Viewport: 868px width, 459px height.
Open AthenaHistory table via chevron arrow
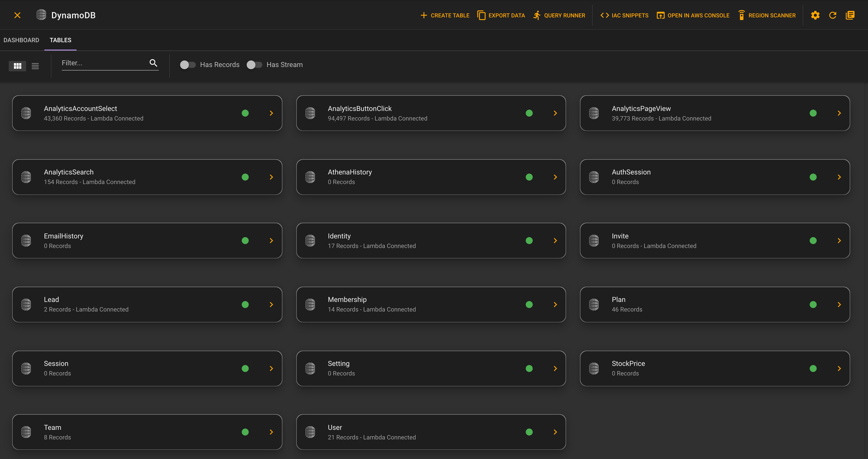(555, 177)
